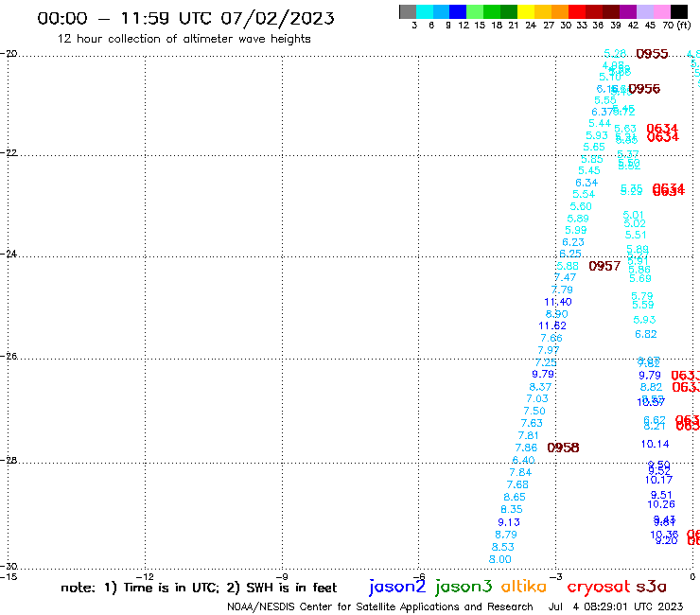Click the 00:00 – 11:59 UTC date title

pos(185,19)
